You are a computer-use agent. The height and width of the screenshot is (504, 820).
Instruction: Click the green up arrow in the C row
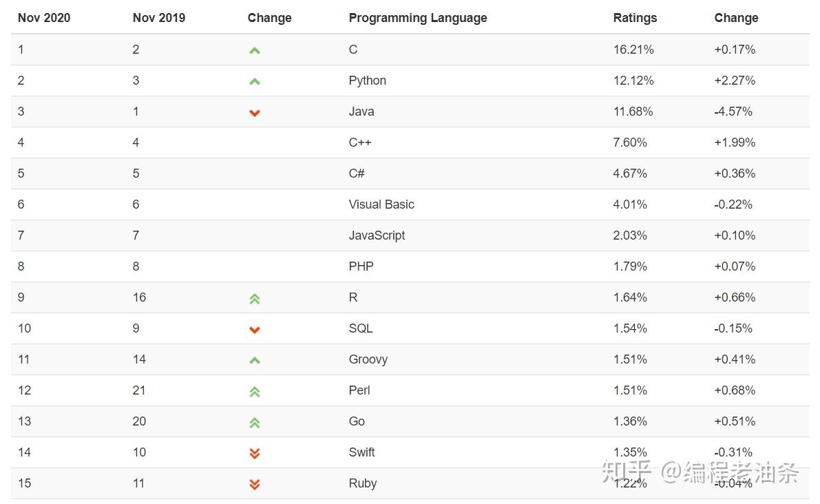tap(254, 50)
